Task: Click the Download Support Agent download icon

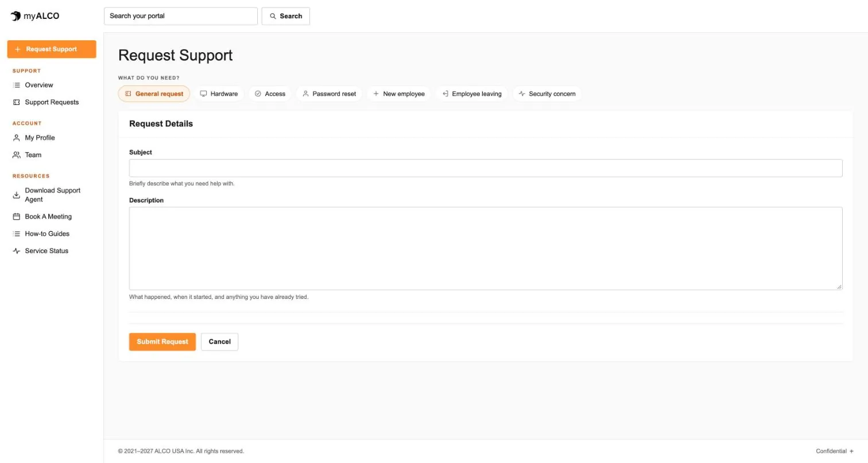Action: click(x=17, y=195)
